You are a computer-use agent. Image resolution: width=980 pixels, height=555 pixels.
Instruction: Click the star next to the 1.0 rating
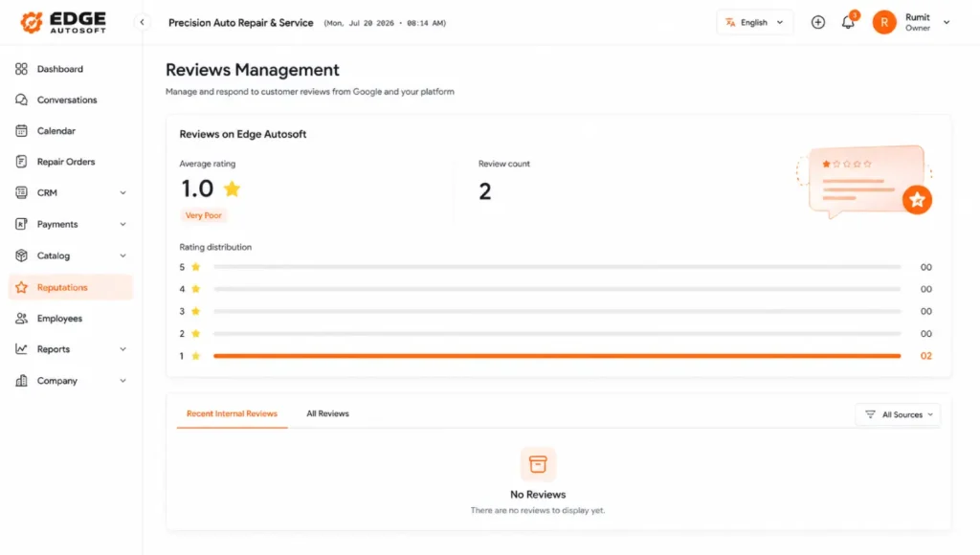pos(232,189)
